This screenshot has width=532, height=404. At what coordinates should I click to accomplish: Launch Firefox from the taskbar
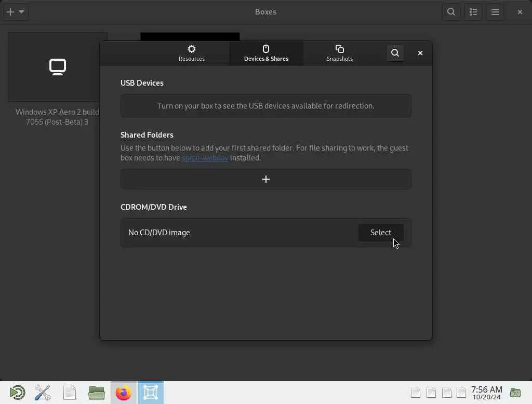point(124,393)
